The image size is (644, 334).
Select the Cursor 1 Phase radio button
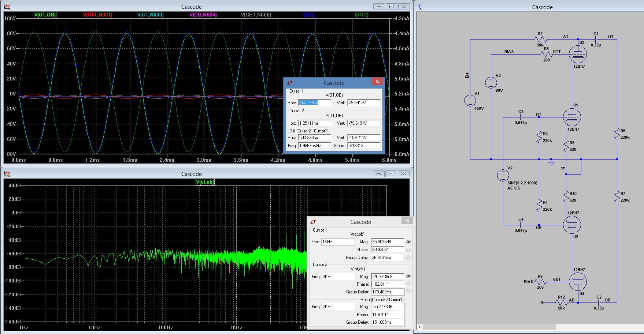pyautogui.click(x=408, y=250)
